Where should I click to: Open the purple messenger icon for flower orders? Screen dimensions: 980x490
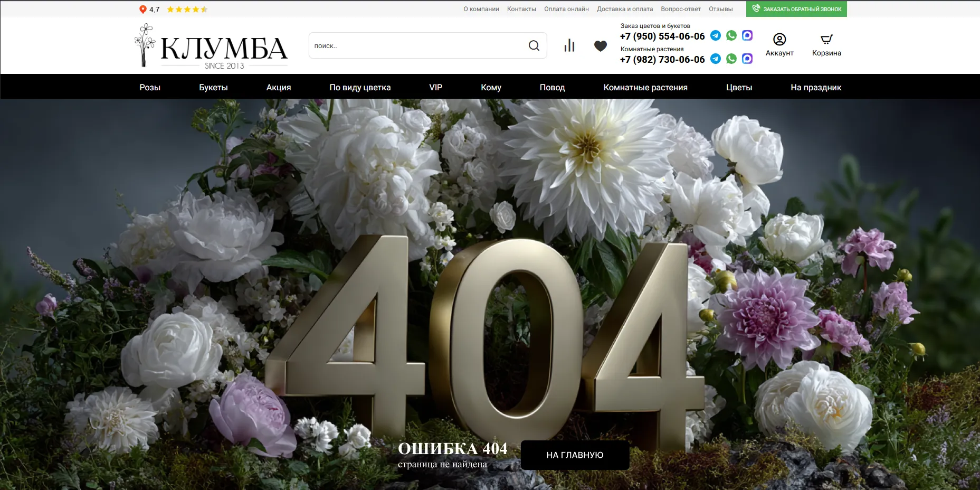pos(747,35)
